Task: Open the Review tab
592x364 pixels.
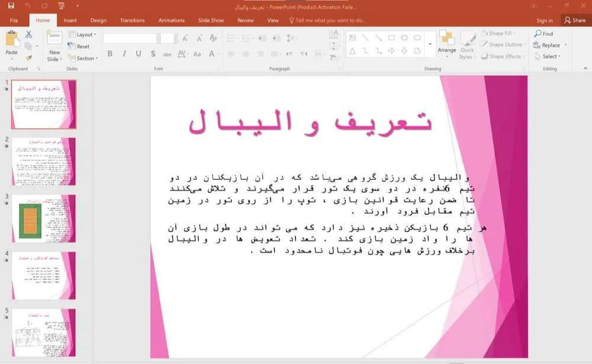Action: tap(246, 20)
